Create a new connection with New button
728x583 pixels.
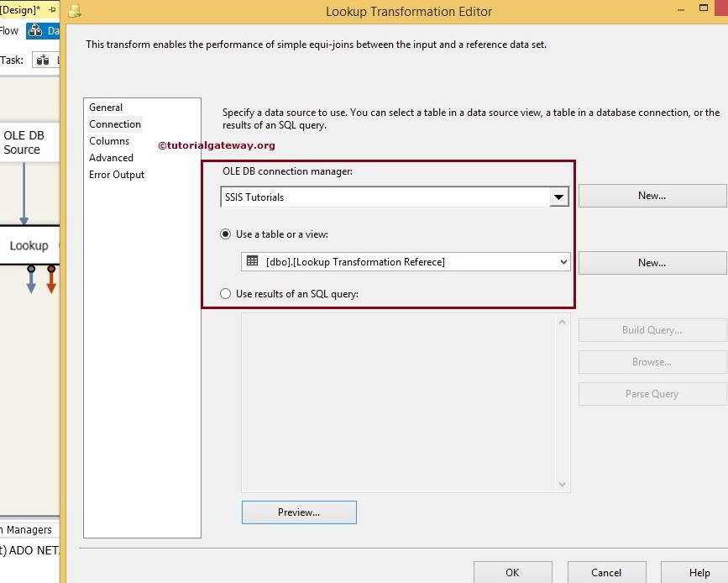tap(651, 195)
